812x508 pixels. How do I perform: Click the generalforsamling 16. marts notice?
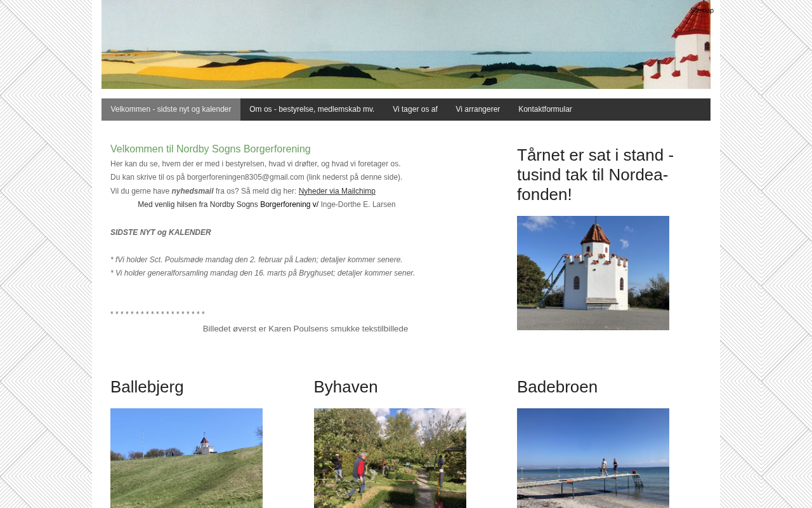pyautogui.click(x=263, y=273)
